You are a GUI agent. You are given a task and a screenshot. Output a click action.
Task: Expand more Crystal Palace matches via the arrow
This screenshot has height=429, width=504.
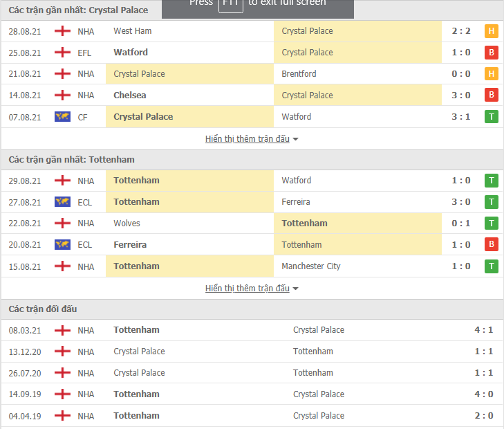pos(295,139)
